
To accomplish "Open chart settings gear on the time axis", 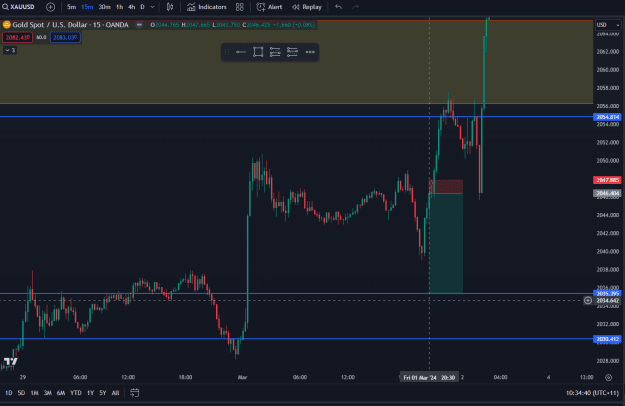I will point(609,377).
